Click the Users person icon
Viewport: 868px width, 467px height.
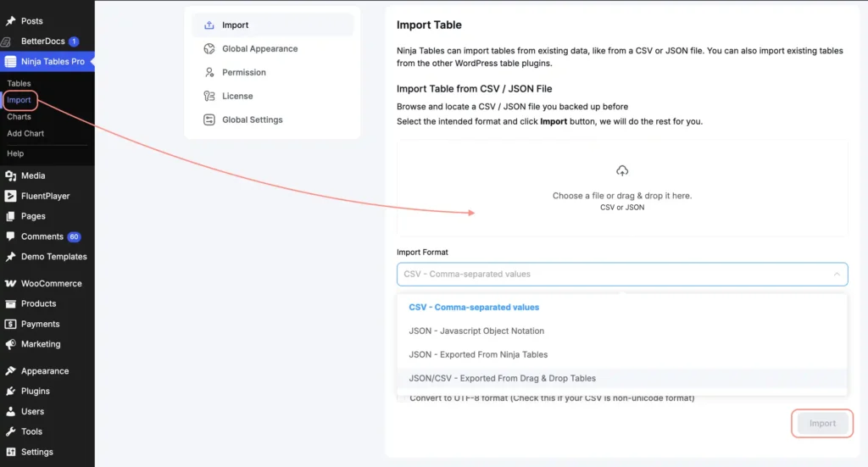pyautogui.click(x=10, y=411)
